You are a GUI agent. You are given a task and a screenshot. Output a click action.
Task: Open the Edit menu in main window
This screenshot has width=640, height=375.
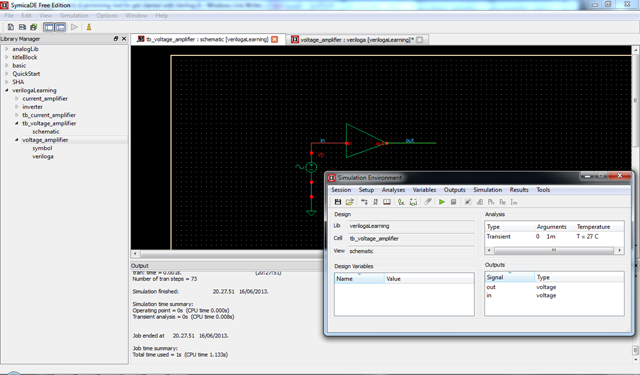[27, 16]
